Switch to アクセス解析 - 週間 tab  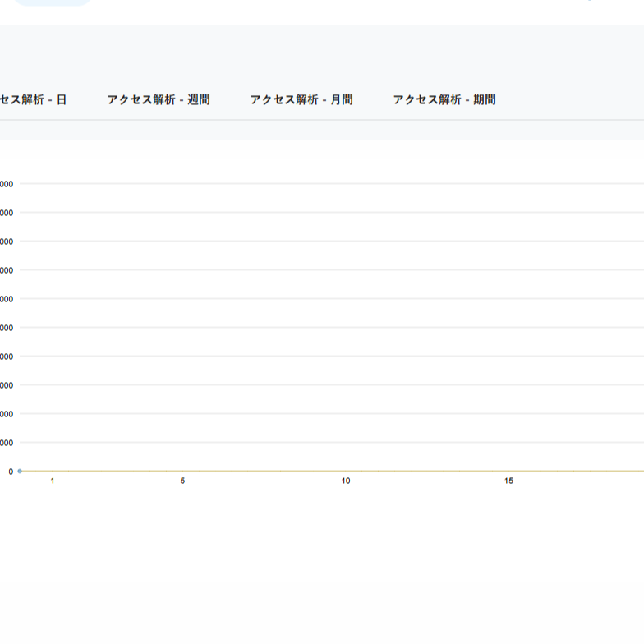pyautogui.click(x=159, y=100)
